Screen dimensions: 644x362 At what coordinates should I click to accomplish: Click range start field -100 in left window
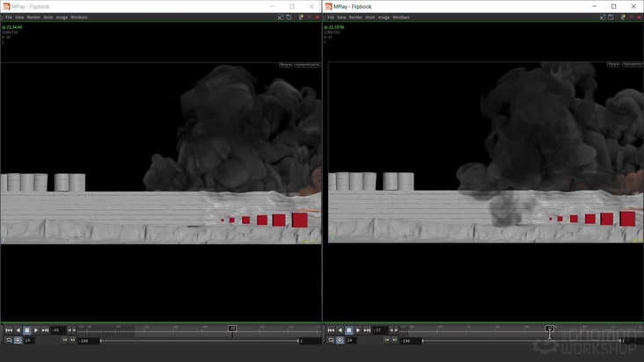88,341
